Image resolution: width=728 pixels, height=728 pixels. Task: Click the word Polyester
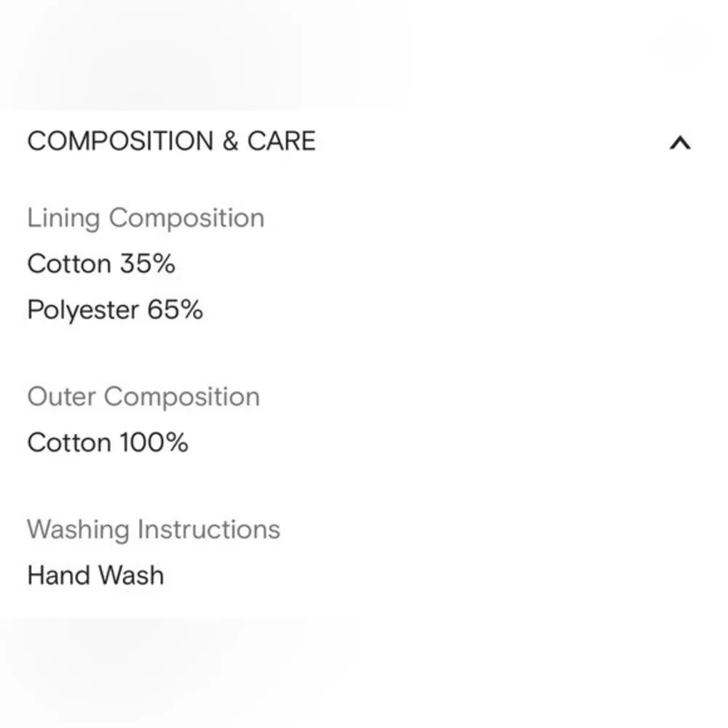click(x=83, y=310)
